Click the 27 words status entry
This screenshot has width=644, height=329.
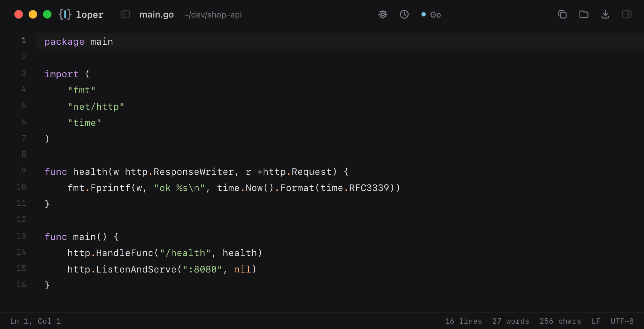coord(511,321)
